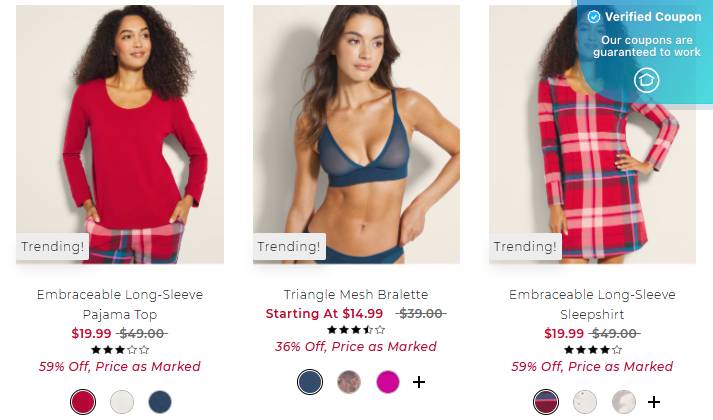Image resolution: width=713 pixels, height=420 pixels.
Task: Click the blue mesh bralette product photo
Action: 356,135
